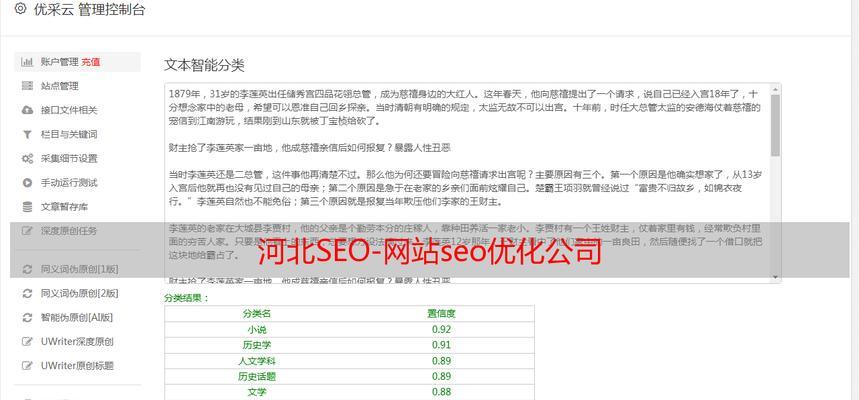
Task: Click the 置信度 column header
Action: click(442, 314)
